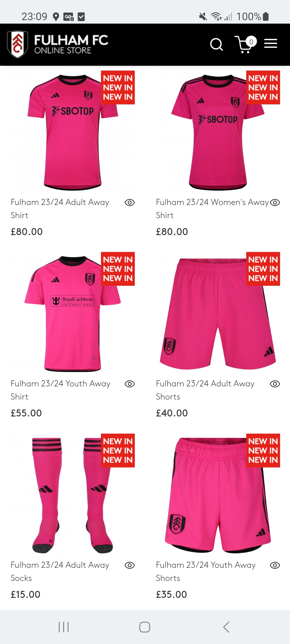Viewport: 290px width, 644px height.
Task: Open Fulham 23/24 Adult Away Shirt link
Action: pyautogui.click(x=60, y=208)
